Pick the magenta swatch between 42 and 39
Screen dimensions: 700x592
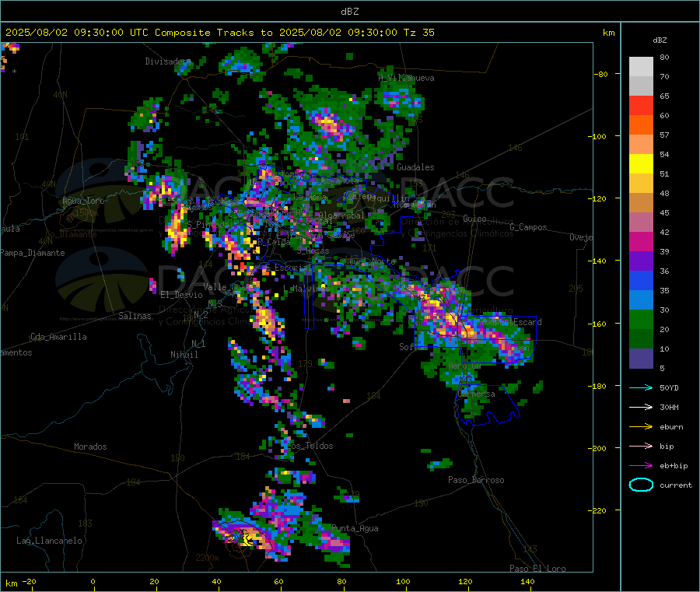click(x=641, y=241)
